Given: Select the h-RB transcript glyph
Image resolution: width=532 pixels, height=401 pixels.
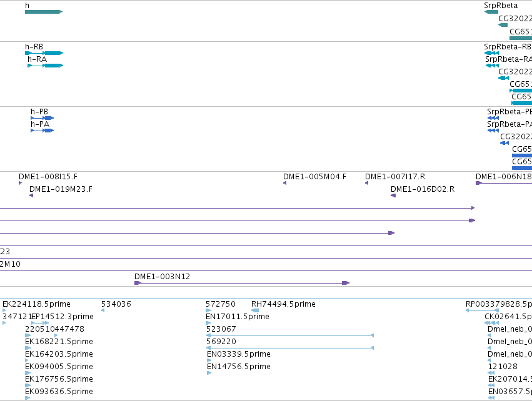Looking at the screenshot, I should coord(44,53).
